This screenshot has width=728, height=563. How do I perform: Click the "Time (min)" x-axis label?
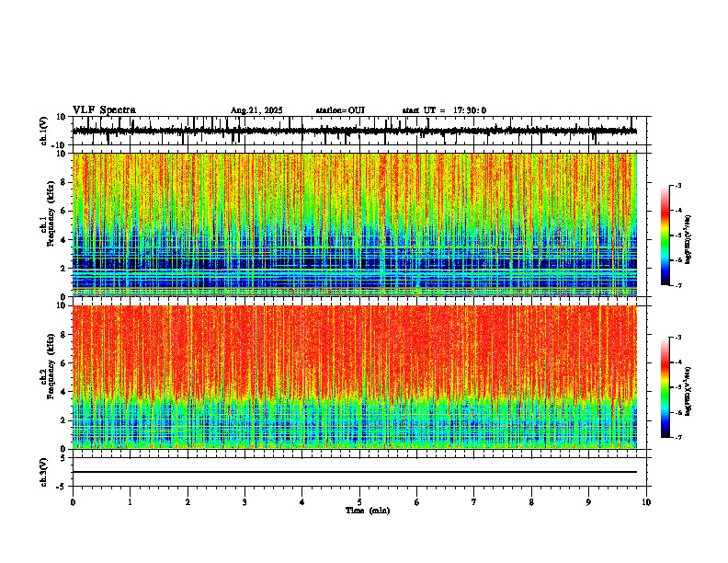point(368,511)
